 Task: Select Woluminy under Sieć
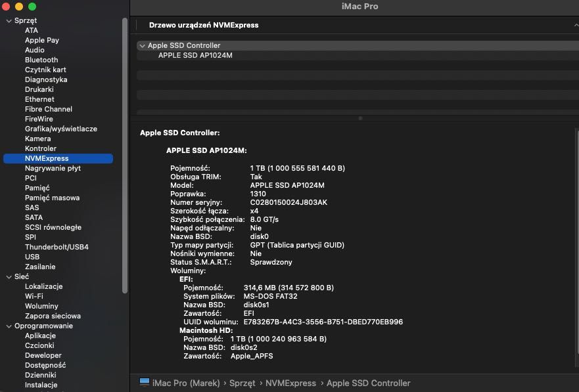[41, 306]
